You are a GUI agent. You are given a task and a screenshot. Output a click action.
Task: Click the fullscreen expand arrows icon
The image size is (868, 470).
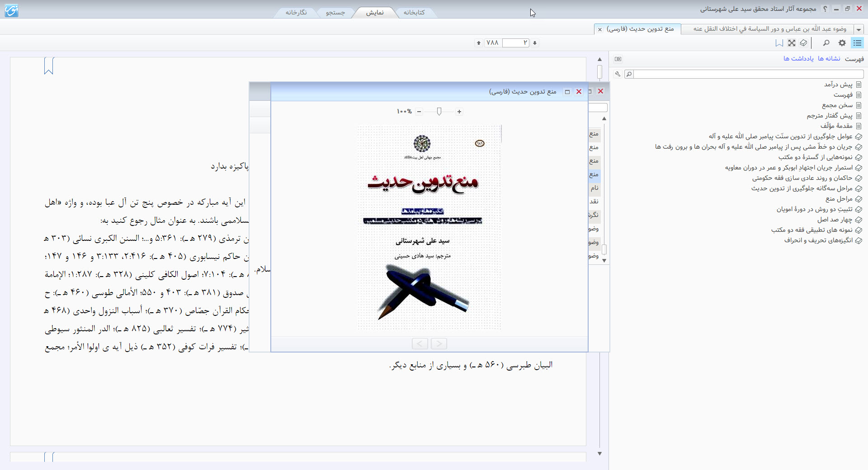(792, 43)
